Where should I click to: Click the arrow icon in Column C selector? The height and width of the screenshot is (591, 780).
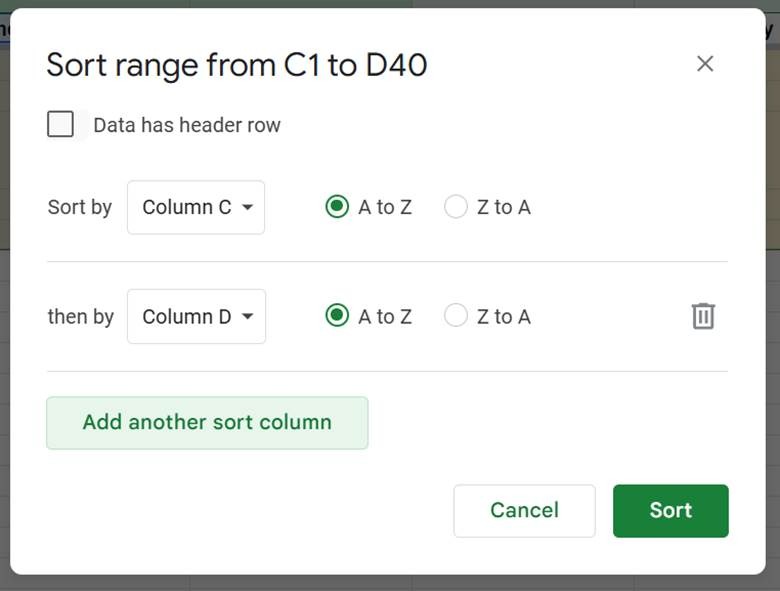coord(247,208)
